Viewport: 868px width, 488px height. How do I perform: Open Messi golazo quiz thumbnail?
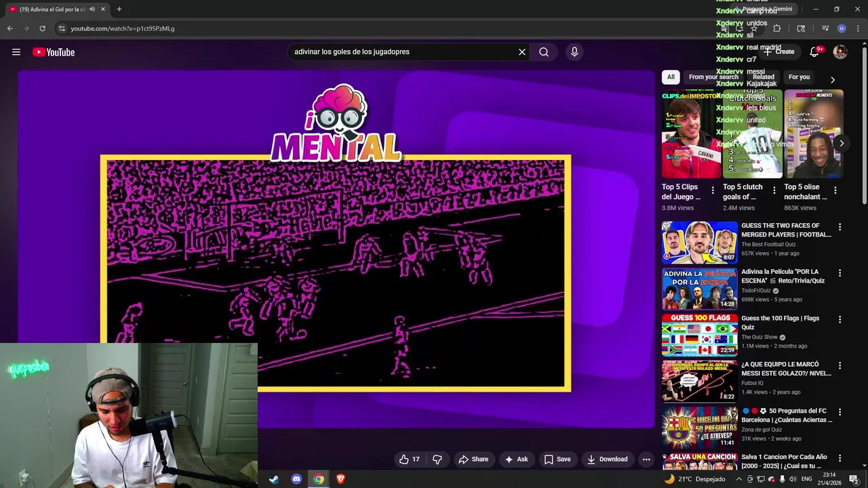(x=700, y=380)
